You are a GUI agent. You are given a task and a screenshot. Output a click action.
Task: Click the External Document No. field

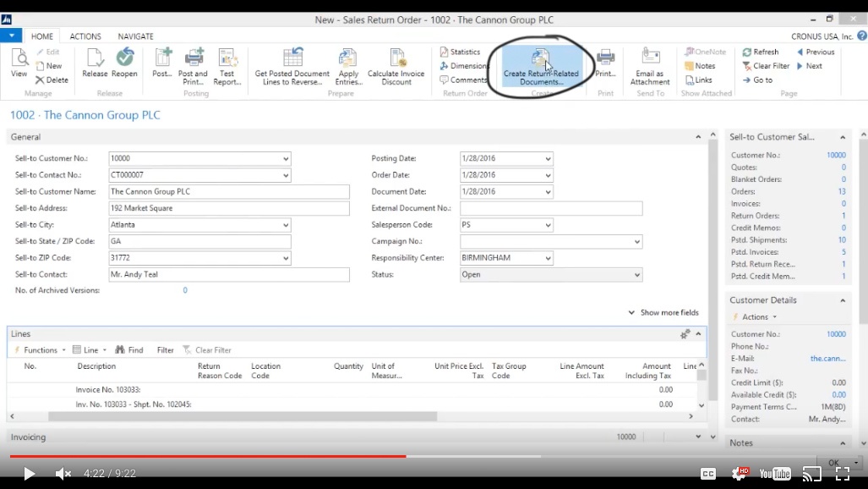click(x=551, y=208)
